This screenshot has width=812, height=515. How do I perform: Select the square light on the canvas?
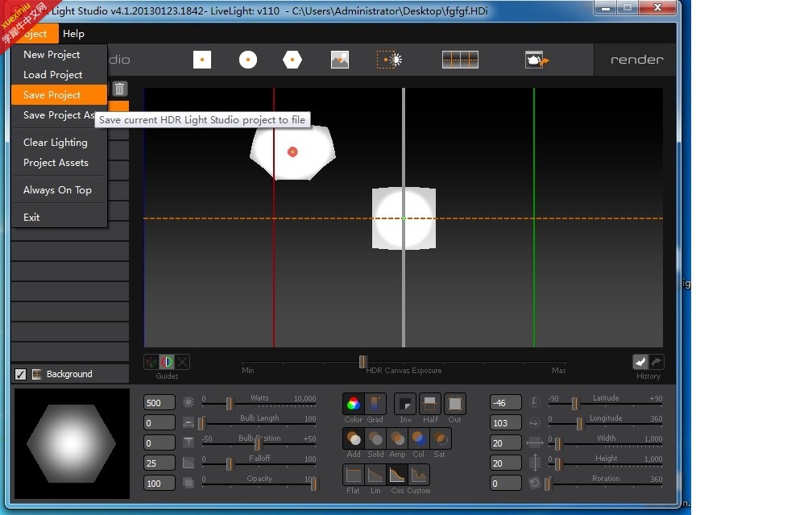(x=404, y=218)
